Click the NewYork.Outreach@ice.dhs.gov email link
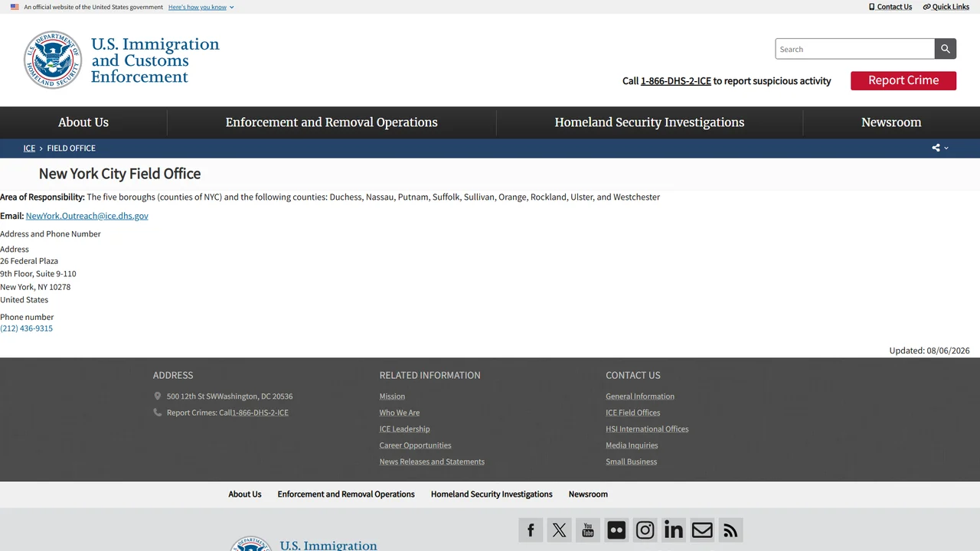The height and width of the screenshot is (551, 980). point(87,216)
